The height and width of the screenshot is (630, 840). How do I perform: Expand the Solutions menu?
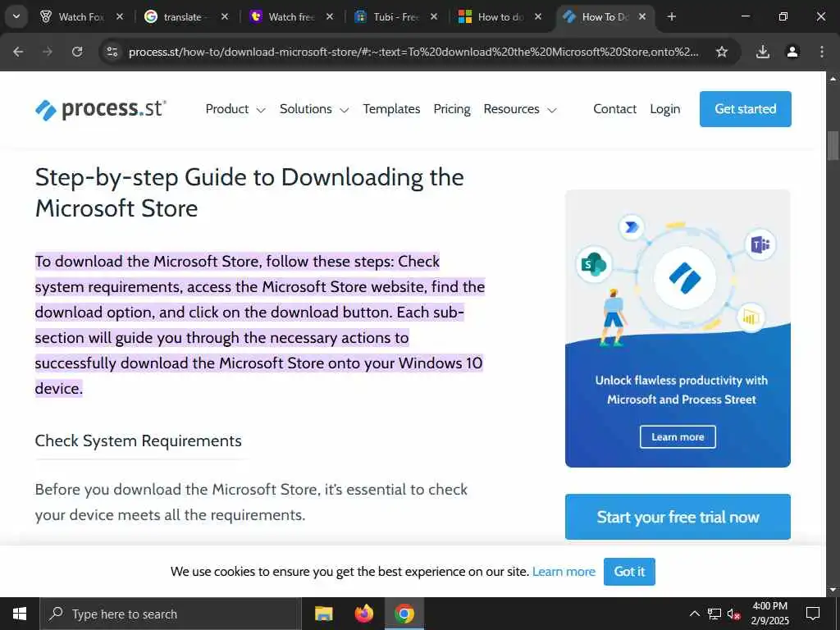[x=314, y=109]
